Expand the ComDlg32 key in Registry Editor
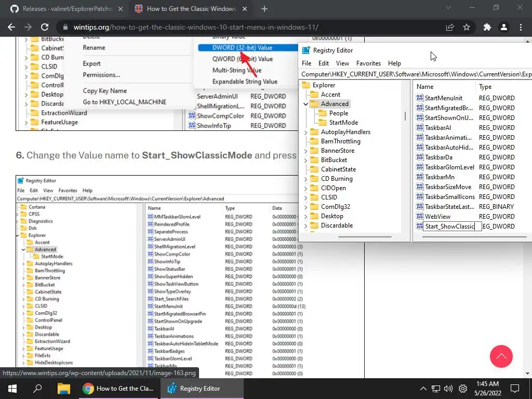Image resolution: width=532 pixels, height=399 pixels. coord(305,207)
